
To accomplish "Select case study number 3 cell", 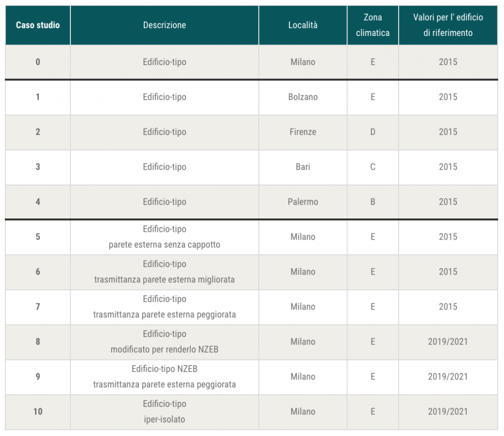I will [38, 167].
